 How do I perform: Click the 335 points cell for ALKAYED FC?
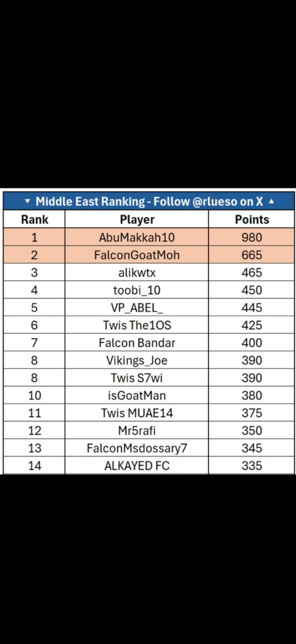coord(252,465)
